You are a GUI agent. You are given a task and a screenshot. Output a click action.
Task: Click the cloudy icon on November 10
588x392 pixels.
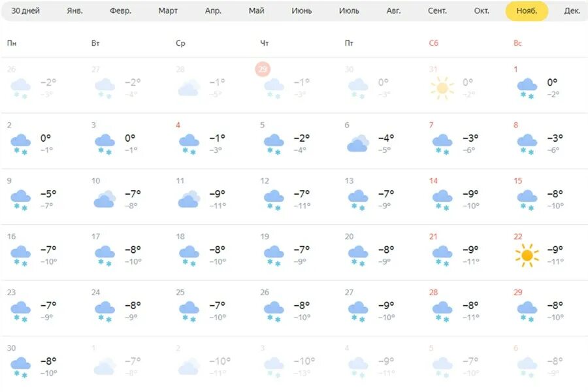[x=105, y=199]
